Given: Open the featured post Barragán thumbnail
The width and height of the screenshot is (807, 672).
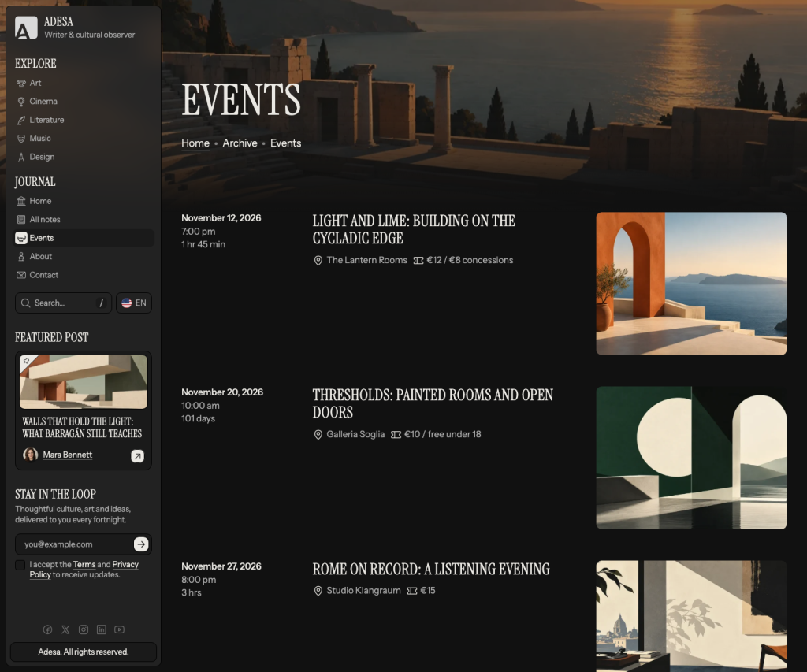Looking at the screenshot, I should point(84,382).
